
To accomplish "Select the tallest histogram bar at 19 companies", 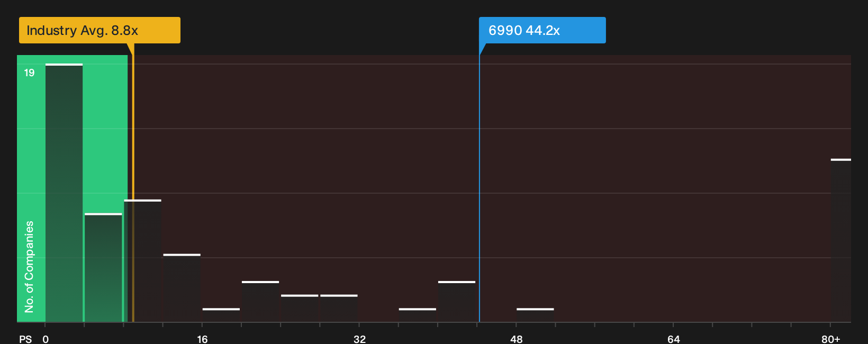I will click(x=64, y=193).
